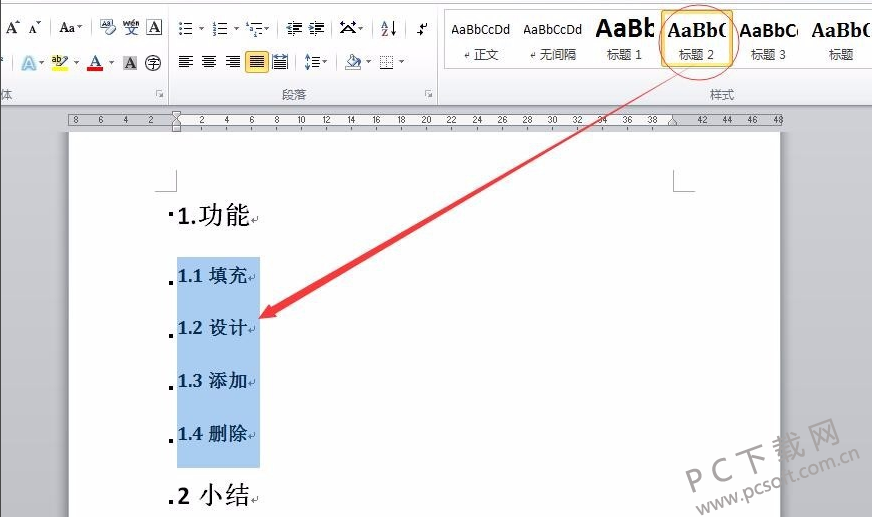Toggle Justify alignment (highlighted)
The width and height of the screenshot is (872, 517).
click(x=256, y=62)
